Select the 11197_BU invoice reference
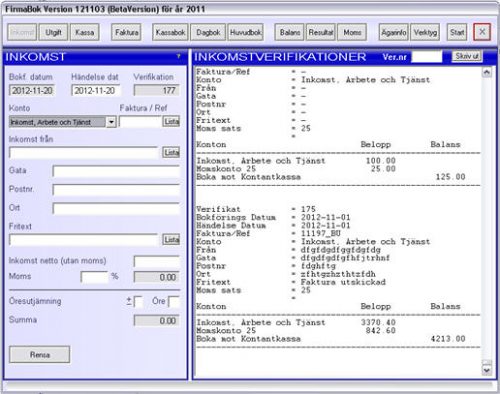Viewport: 500px width, 394px height. (x=320, y=234)
